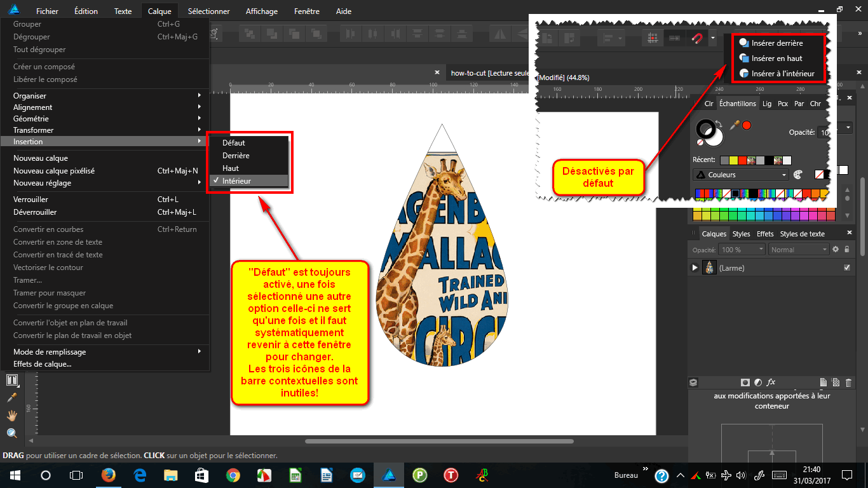The width and height of the screenshot is (868, 488).
Task: Open Google Chrome from the taskbar
Action: [x=233, y=475]
